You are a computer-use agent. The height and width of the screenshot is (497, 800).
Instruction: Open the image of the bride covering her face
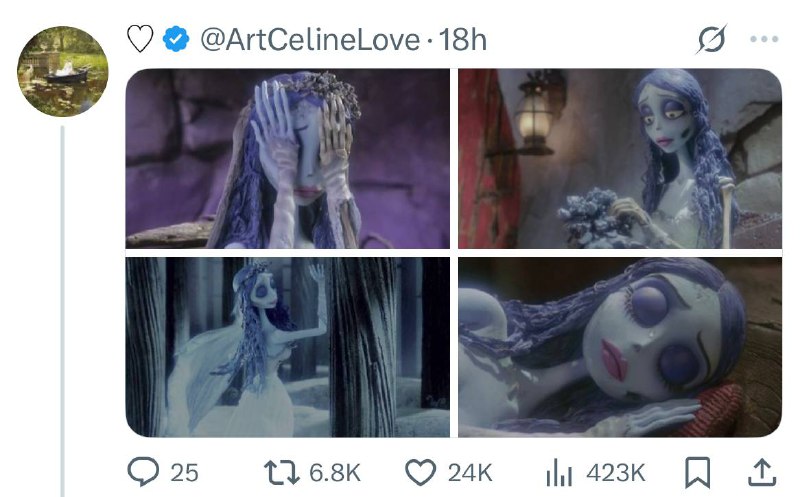pos(288,158)
